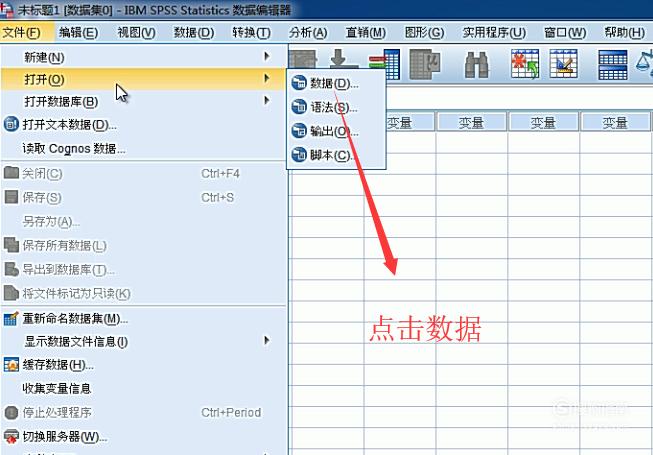
Task: Click the fourth 变量 column header
Action: coord(615,122)
